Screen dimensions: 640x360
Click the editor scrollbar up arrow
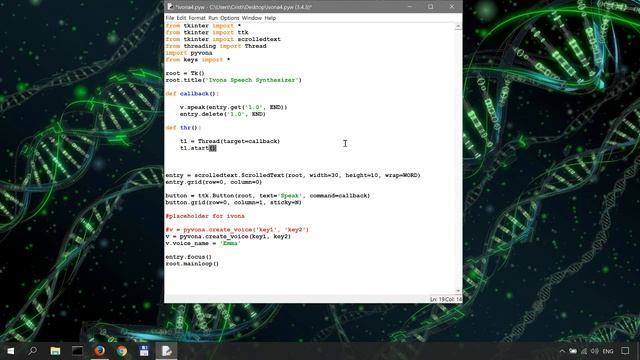(x=458, y=26)
